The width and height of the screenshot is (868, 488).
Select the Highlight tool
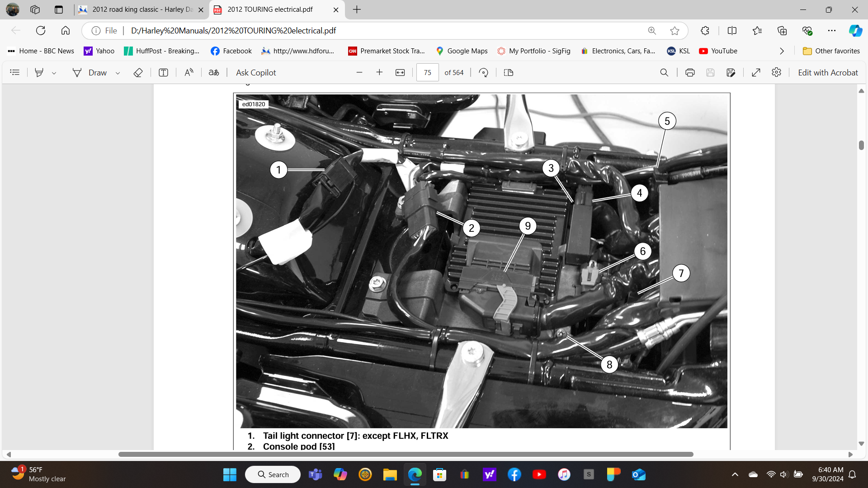pyautogui.click(x=39, y=72)
